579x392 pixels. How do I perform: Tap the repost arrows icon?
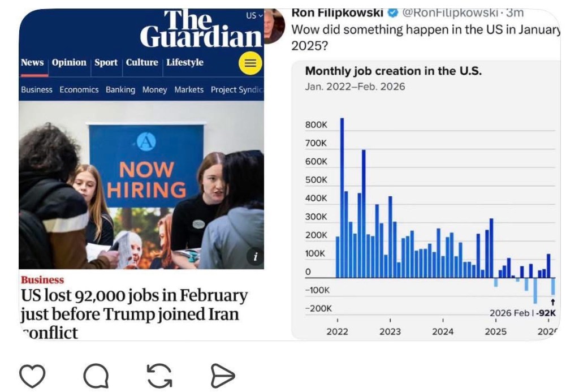[x=159, y=376]
